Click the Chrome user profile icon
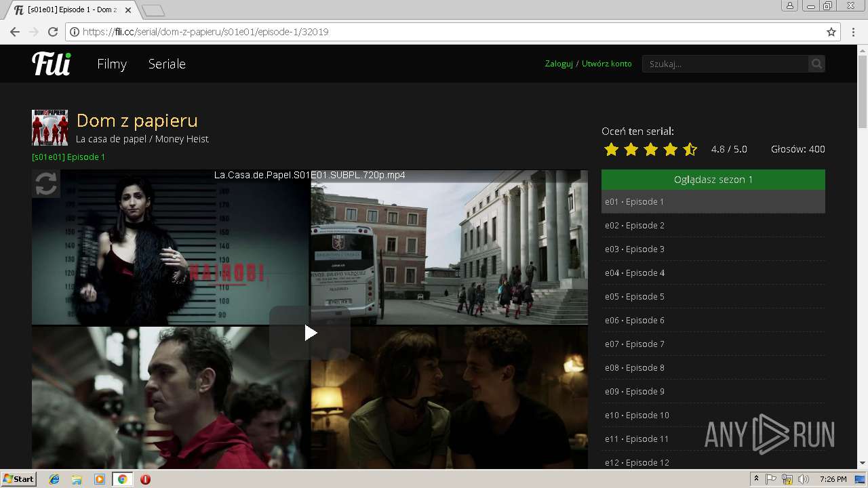The image size is (868, 488). tap(790, 5)
